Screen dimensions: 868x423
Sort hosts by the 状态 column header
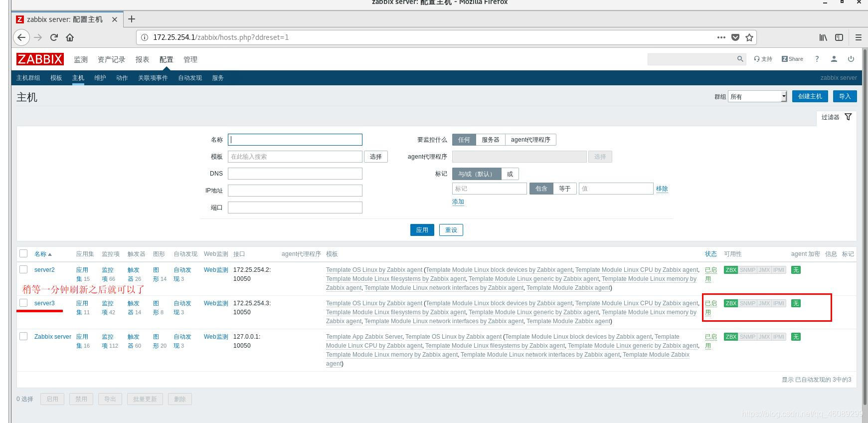pos(710,254)
